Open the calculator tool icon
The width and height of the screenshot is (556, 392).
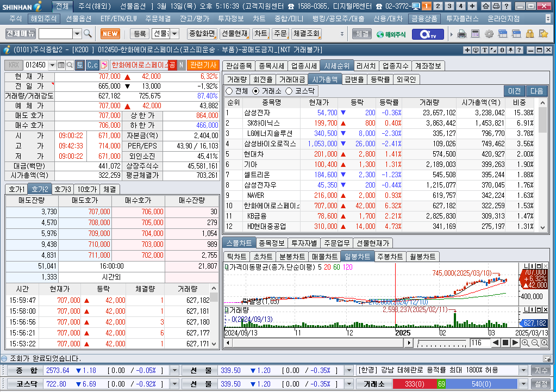coord(475,34)
